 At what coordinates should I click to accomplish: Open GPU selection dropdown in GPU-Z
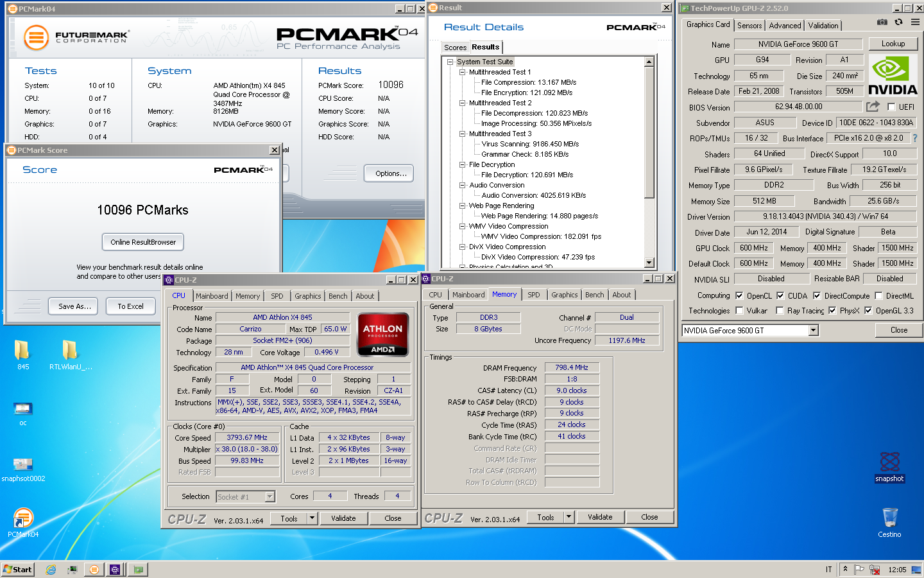point(813,331)
